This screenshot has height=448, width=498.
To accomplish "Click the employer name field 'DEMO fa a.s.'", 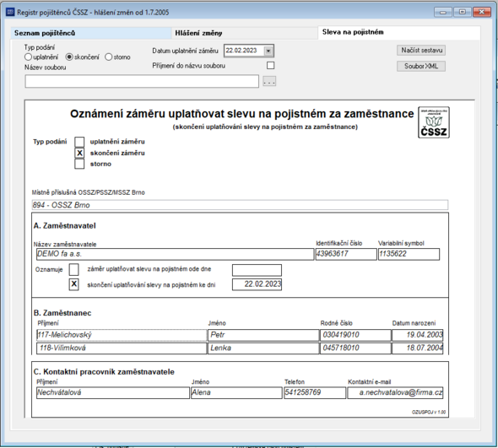I will coord(175,254).
